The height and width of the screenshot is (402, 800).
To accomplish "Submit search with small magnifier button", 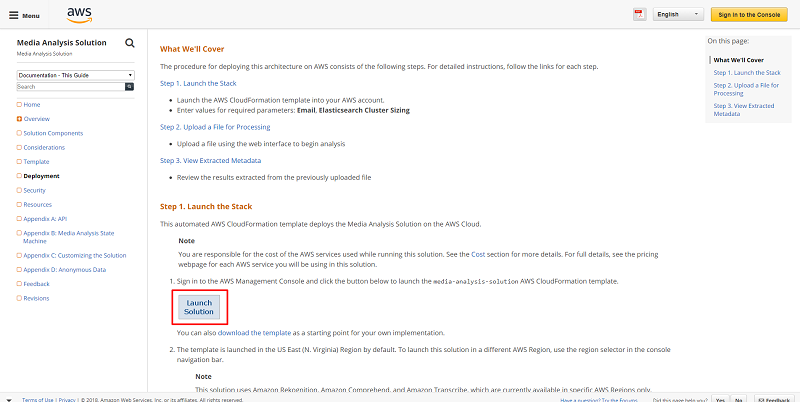I will pyautogui.click(x=130, y=87).
